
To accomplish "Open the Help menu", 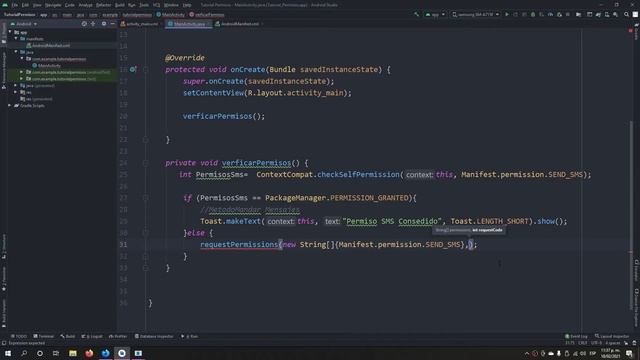I will pos(187,5).
